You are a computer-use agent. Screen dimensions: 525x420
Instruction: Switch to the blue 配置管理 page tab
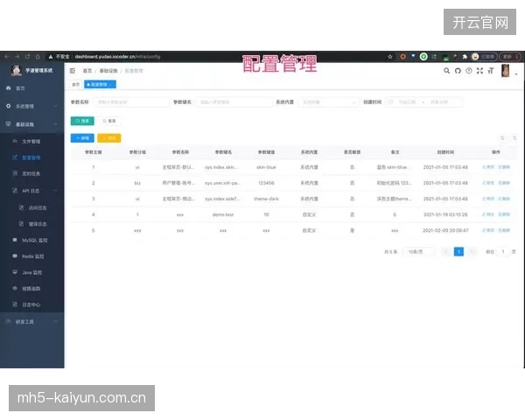pos(100,84)
